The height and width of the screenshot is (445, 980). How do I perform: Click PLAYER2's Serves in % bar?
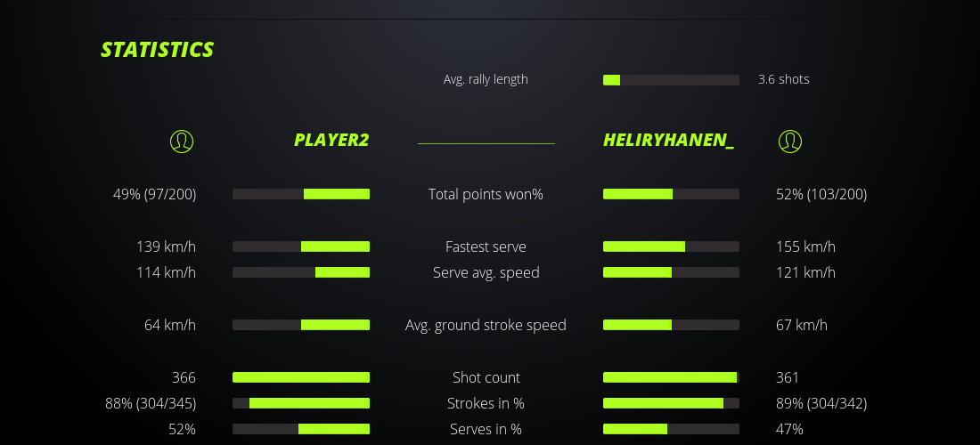[x=301, y=429]
